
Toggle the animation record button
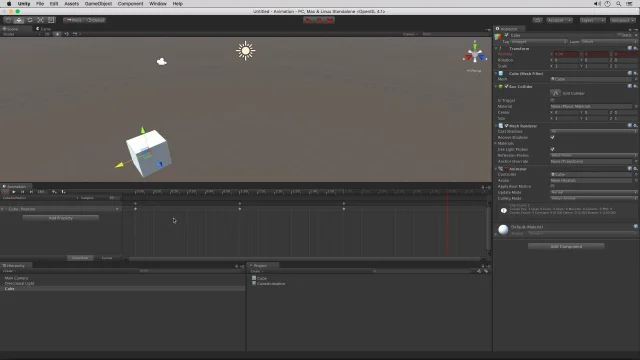click(x=5, y=192)
